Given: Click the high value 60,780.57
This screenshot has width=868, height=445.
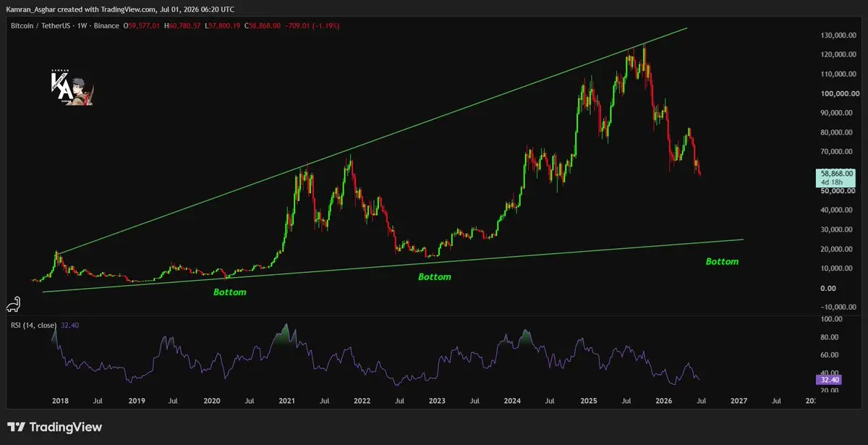Looking at the screenshot, I should (186, 25).
